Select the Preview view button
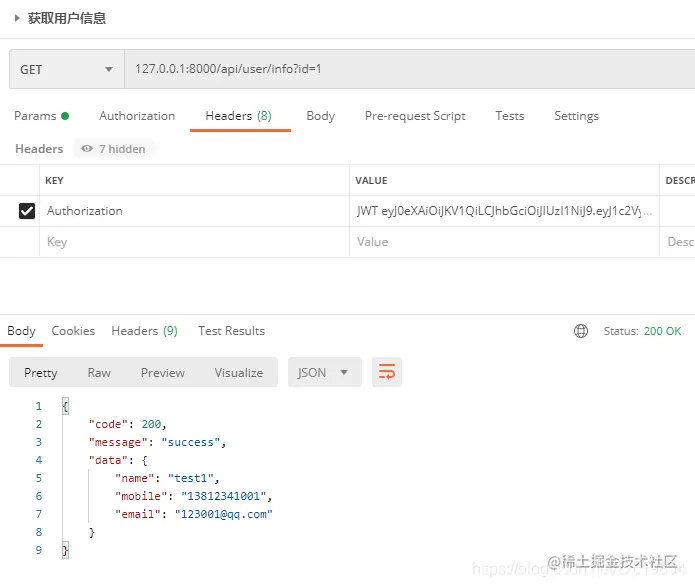 pos(163,373)
